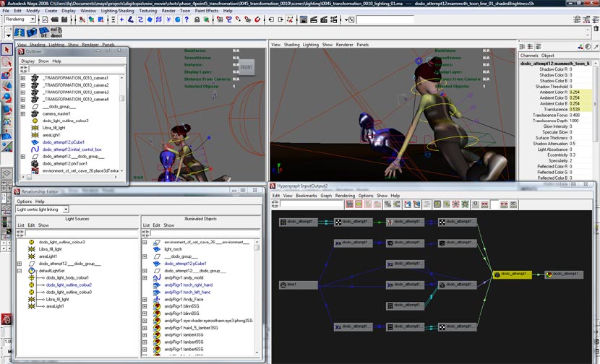600x364 pixels.
Task: Select dodo_attempt12:pCube1 in Outliner
Action: (x=64, y=142)
